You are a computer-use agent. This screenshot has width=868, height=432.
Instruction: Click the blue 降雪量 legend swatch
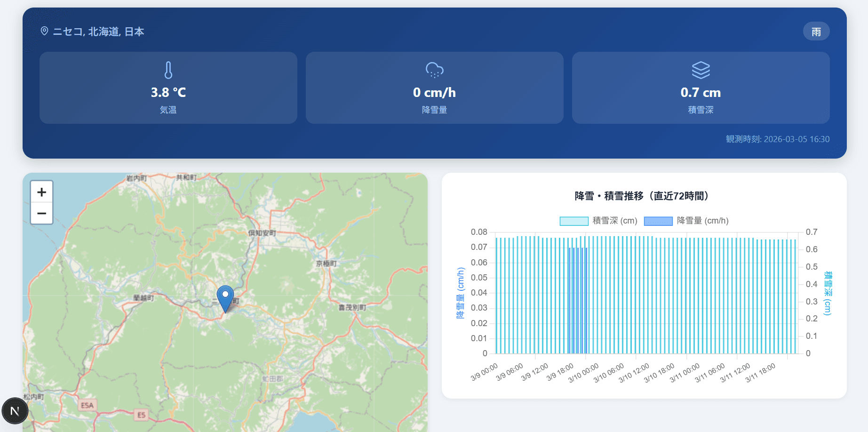658,221
